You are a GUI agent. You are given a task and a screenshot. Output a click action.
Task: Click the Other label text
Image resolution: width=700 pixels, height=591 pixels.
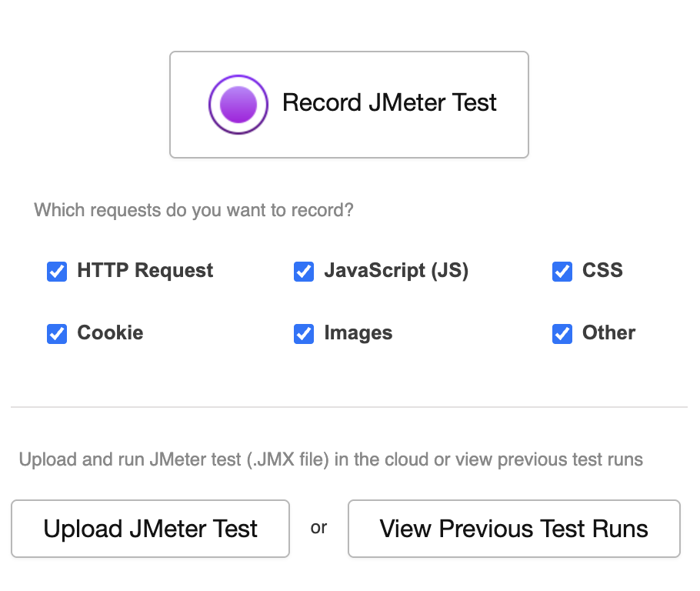click(609, 332)
